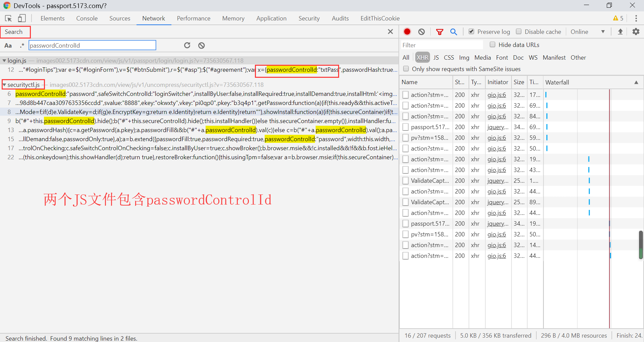Collapse the login.js search result group
The width and height of the screenshot is (644, 342).
point(4,61)
